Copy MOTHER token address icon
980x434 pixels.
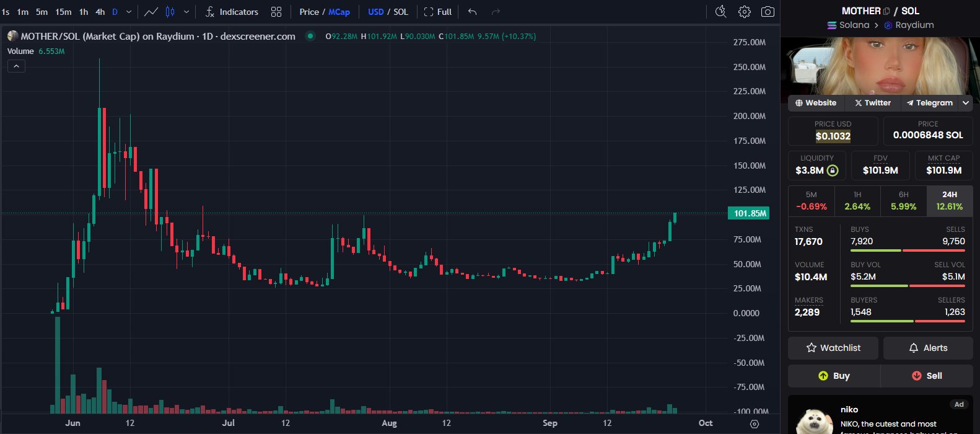[886, 11]
